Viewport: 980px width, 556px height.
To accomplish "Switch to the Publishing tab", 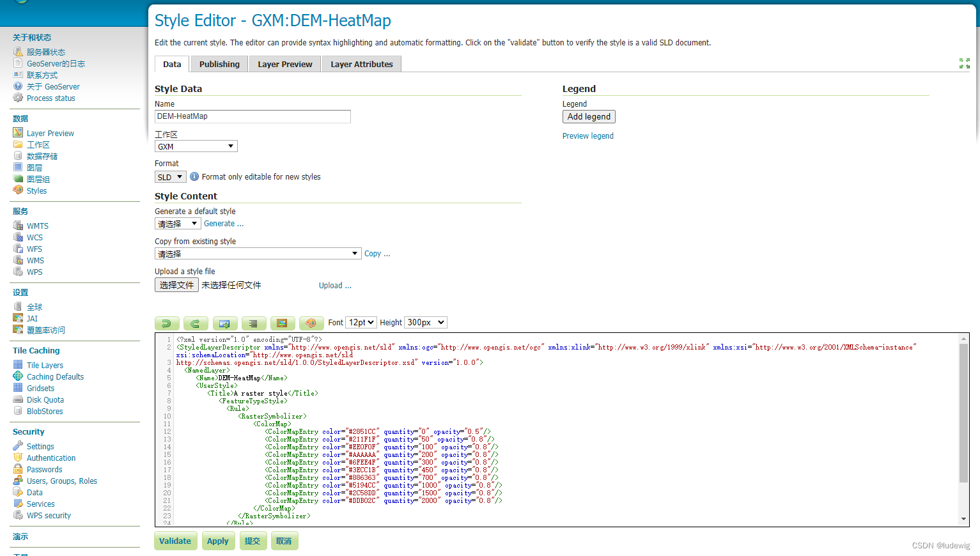I will point(219,64).
